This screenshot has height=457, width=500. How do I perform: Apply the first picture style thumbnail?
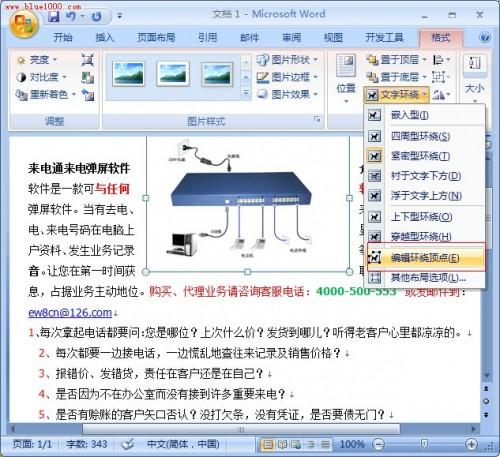click(129, 74)
